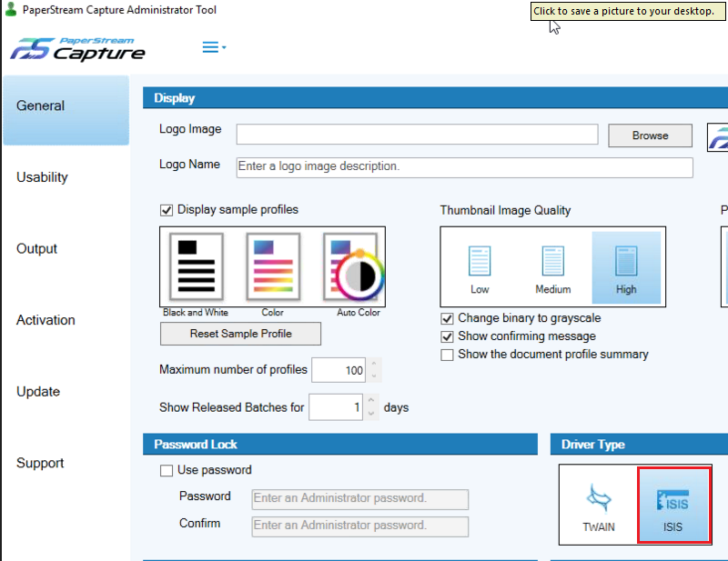Select the TWAIN driver type
This screenshot has width=728, height=561.
point(598,506)
